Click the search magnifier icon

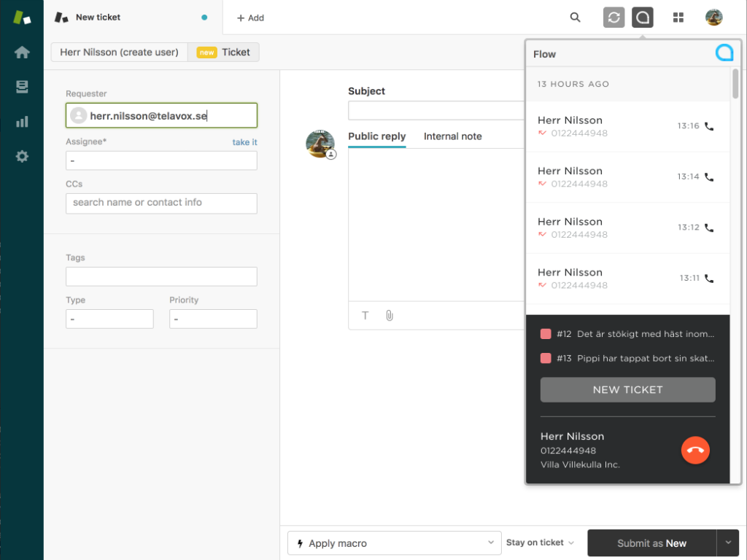(576, 17)
